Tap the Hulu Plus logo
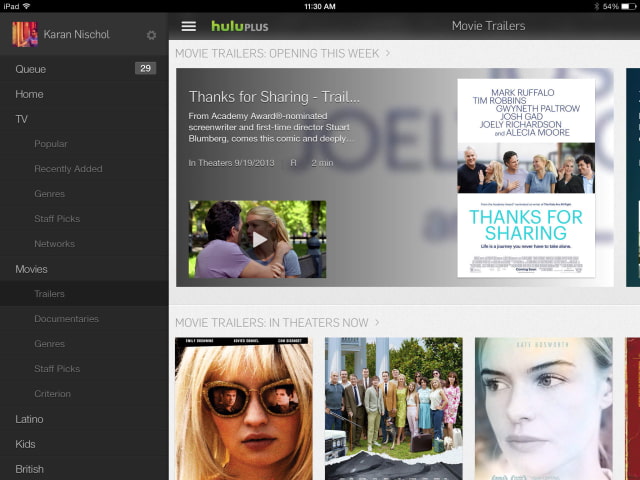Screen dimensions: 640x480 tap(239, 26)
